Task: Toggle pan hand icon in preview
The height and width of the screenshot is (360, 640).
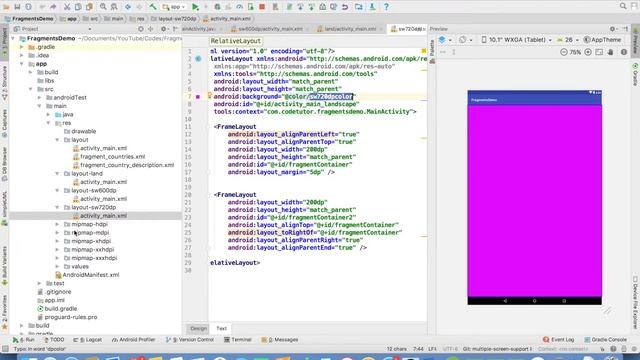Action: click(611, 52)
